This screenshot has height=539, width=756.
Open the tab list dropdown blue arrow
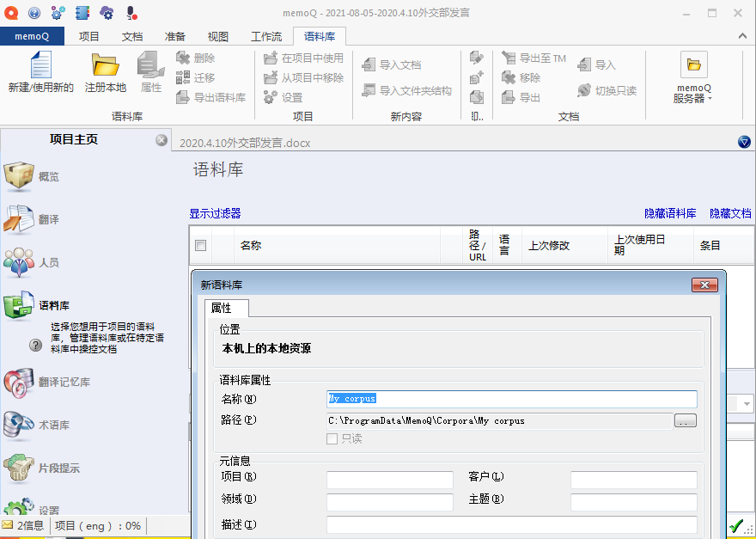745,142
